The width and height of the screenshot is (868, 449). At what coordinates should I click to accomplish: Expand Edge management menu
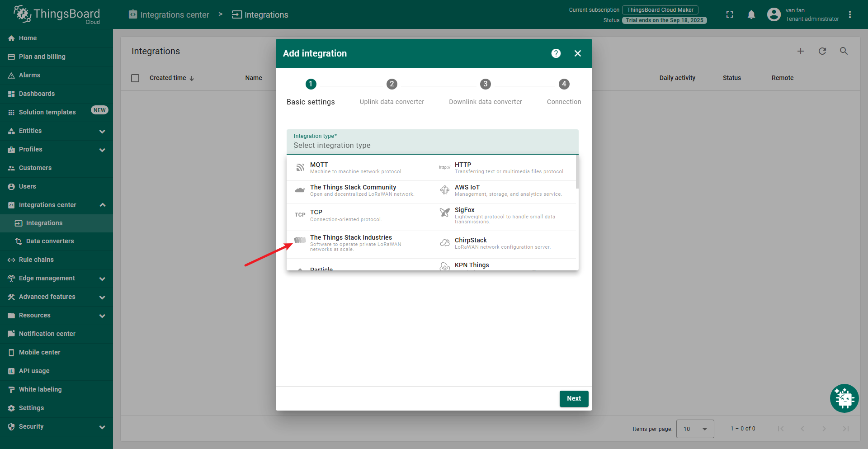[x=56, y=278]
